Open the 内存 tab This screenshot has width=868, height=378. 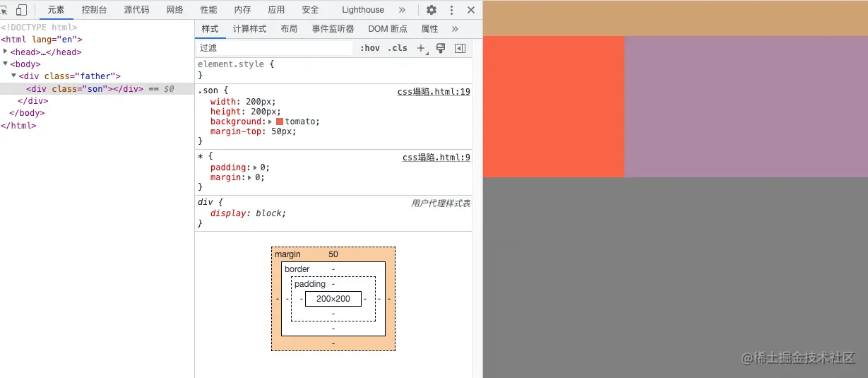point(242,10)
